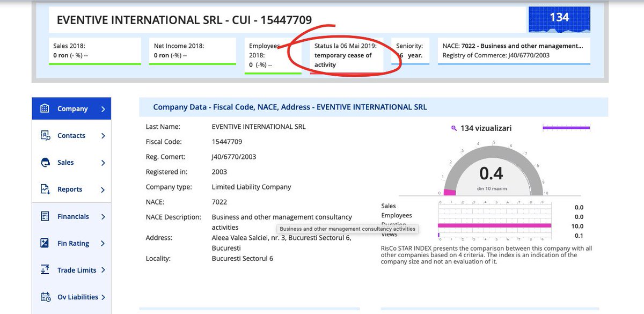The height and width of the screenshot is (314, 644).
Task: Click the Views score value 0.1
Action: click(579, 236)
